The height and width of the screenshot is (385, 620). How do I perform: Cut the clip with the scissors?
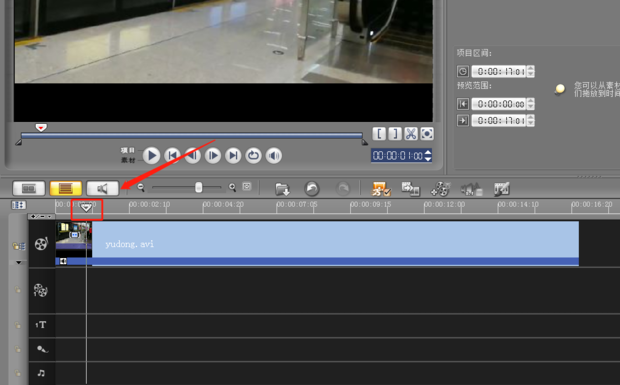(x=411, y=134)
